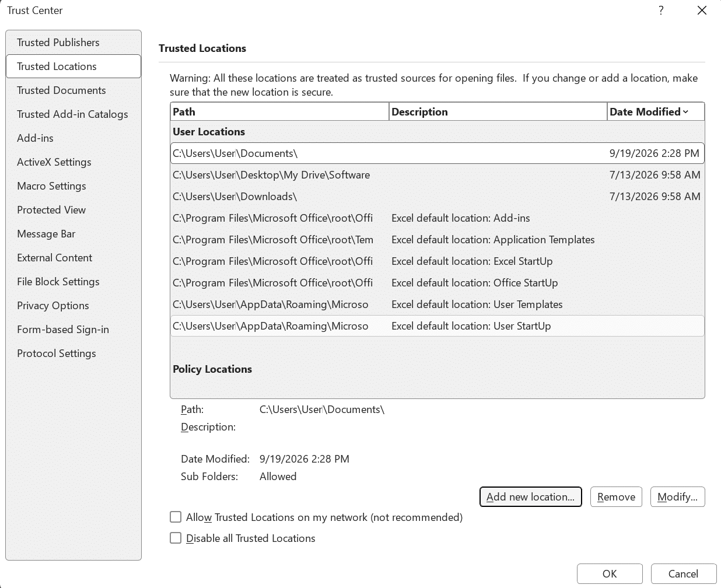Close the Trust Center dialog

click(702, 10)
